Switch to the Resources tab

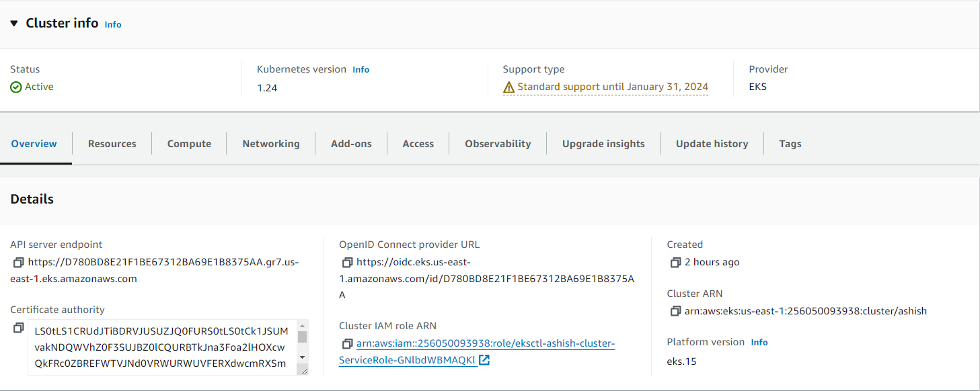click(112, 144)
